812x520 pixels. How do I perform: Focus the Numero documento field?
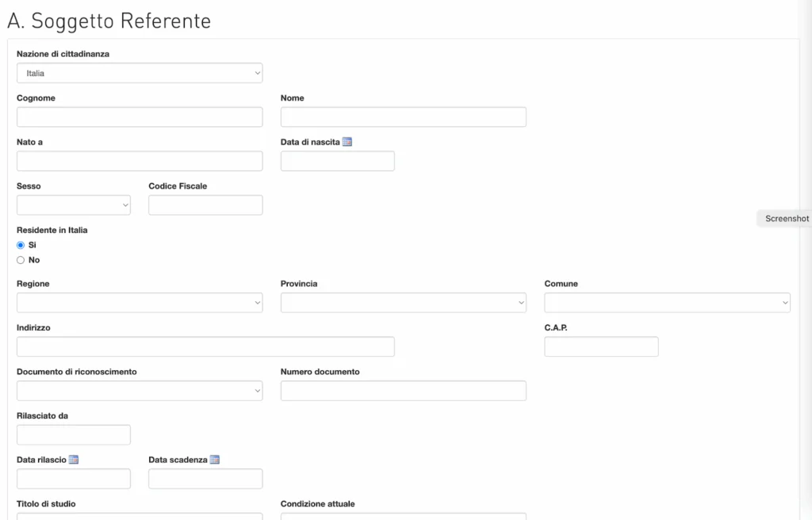click(x=404, y=391)
